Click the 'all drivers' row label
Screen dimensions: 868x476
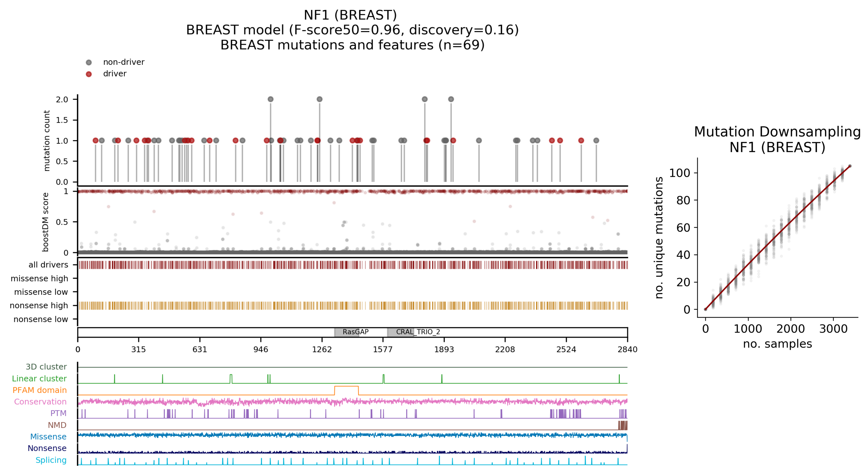(x=48, y=265)
